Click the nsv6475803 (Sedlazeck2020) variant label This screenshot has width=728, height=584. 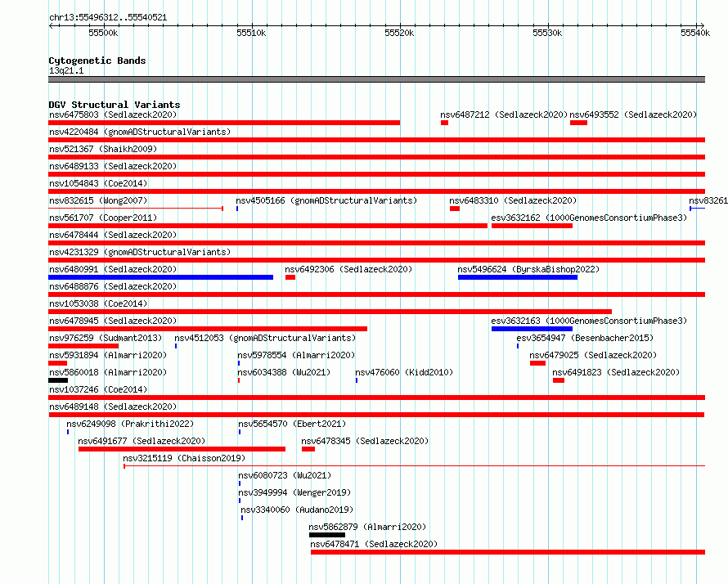coord(113,115)
